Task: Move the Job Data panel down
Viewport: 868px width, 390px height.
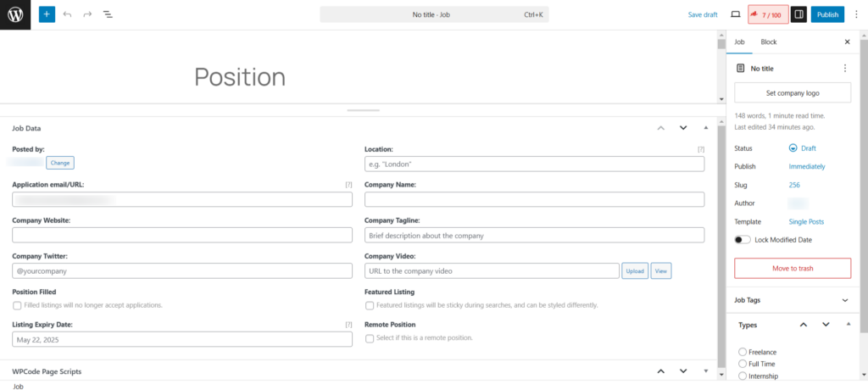Action: [683, 128]
